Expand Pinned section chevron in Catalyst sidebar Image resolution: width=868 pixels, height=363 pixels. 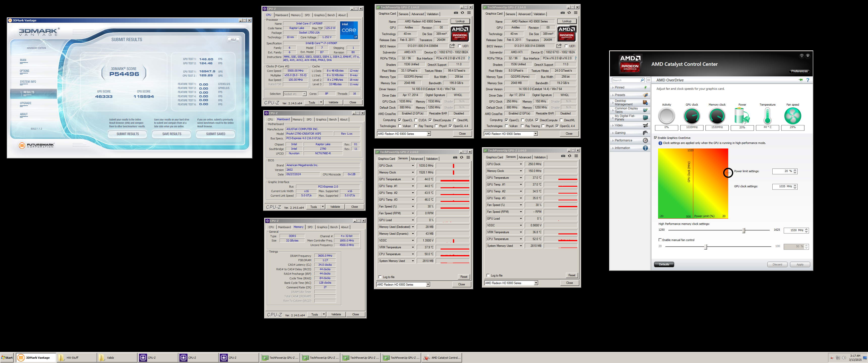613,87
